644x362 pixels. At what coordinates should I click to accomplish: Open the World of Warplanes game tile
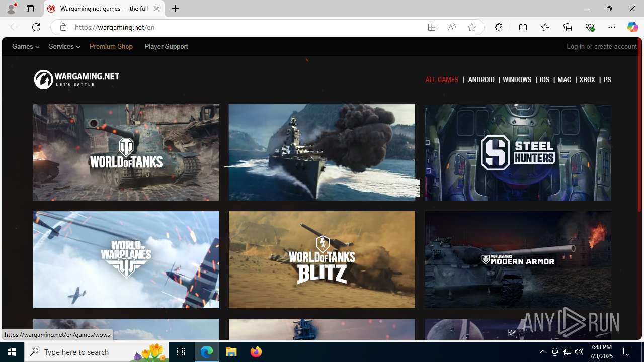click(126, 259)
